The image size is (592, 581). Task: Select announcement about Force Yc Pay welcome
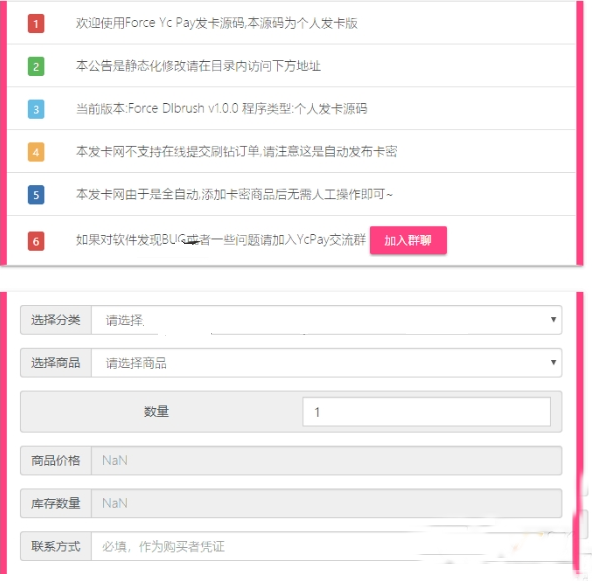click(x=217, y=23)
